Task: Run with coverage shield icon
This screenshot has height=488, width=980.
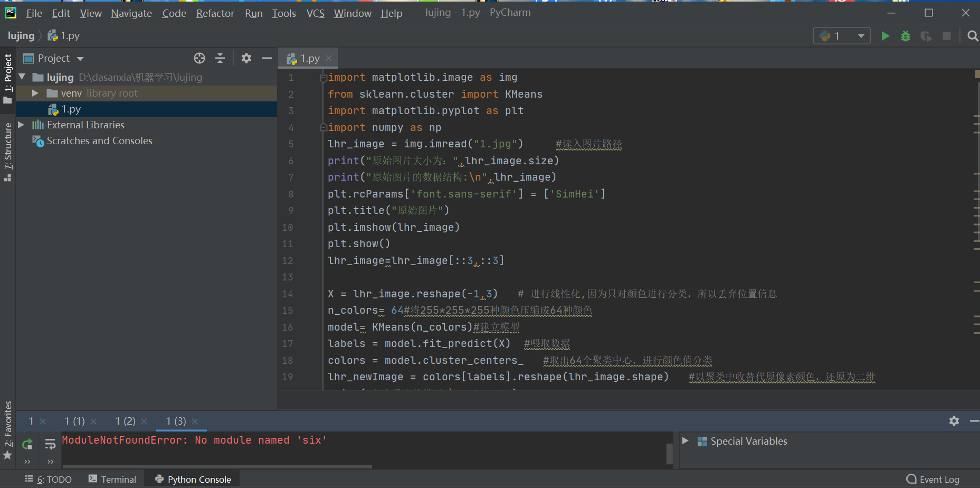Action: click(x=926, y=36)
